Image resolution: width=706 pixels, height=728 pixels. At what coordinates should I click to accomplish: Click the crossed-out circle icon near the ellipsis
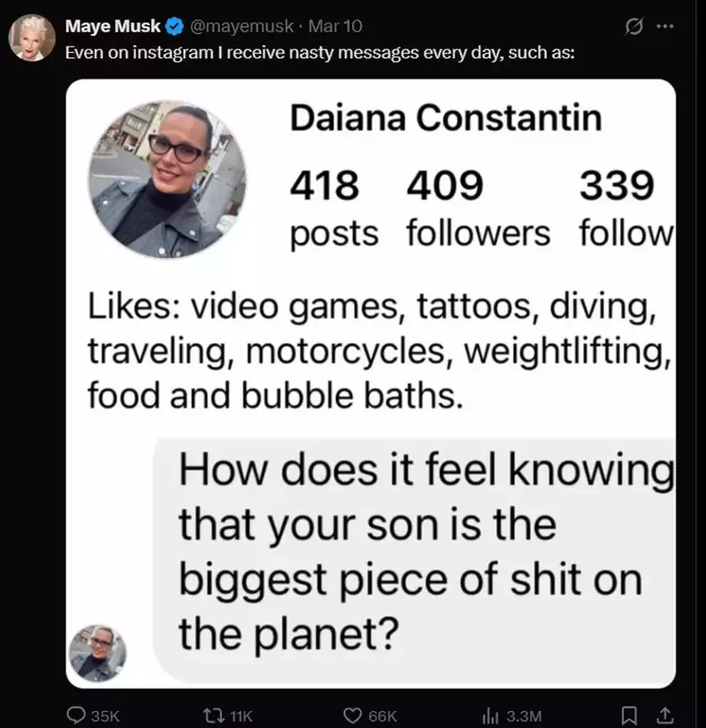click(x=635, y=26)
